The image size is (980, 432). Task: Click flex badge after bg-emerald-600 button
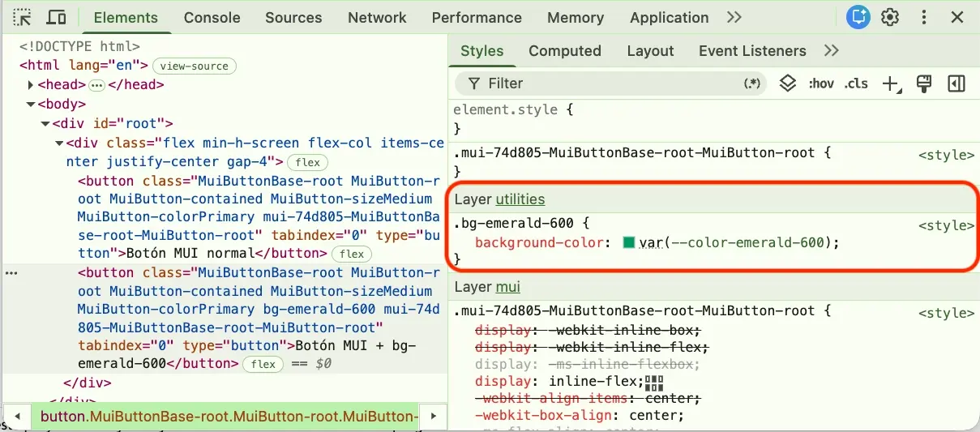pos(263,364)
